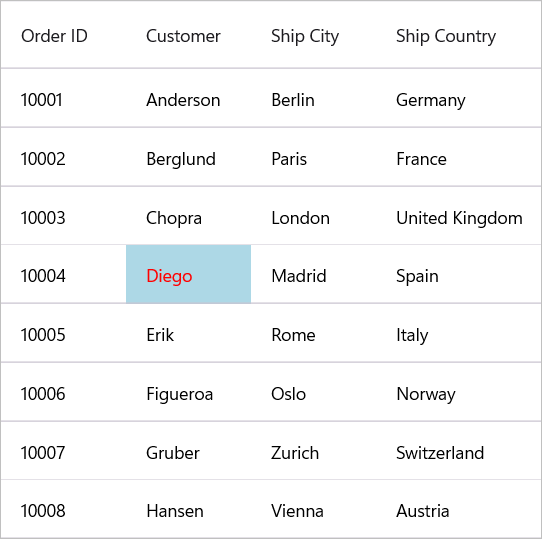This screenshot has height=539, width=542.
Task: Click the Customer column header
Action: (x=188, y=35)
